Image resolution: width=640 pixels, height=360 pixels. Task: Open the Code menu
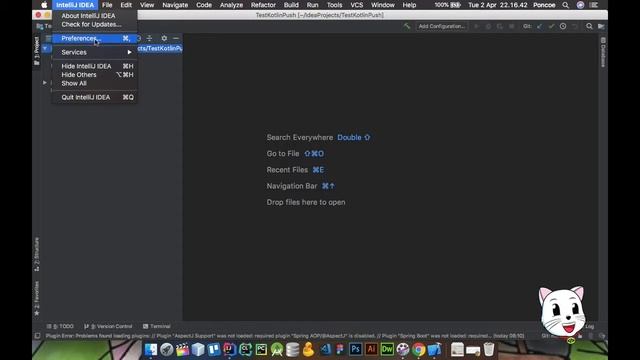(x=204, y=5)
